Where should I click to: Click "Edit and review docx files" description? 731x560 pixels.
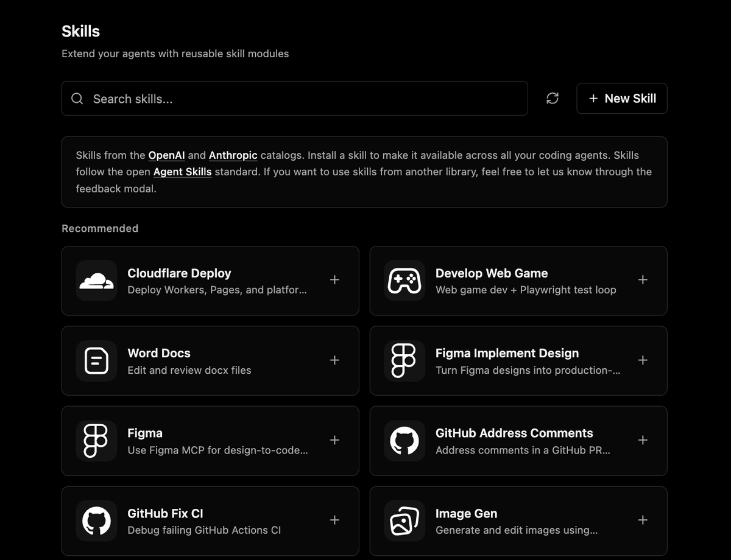click(189, 370)
